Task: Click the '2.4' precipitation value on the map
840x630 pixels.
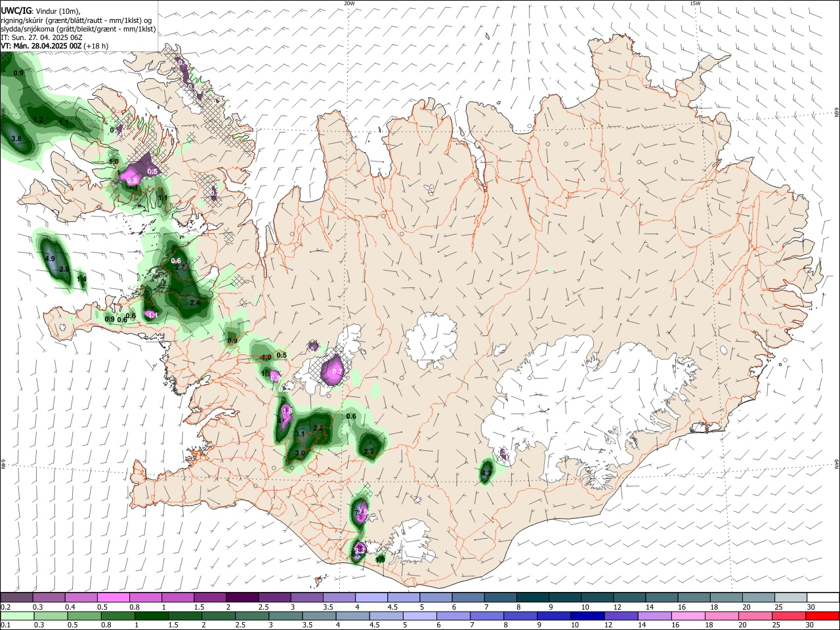Action: pyautogui.click(x=195, y=303)
